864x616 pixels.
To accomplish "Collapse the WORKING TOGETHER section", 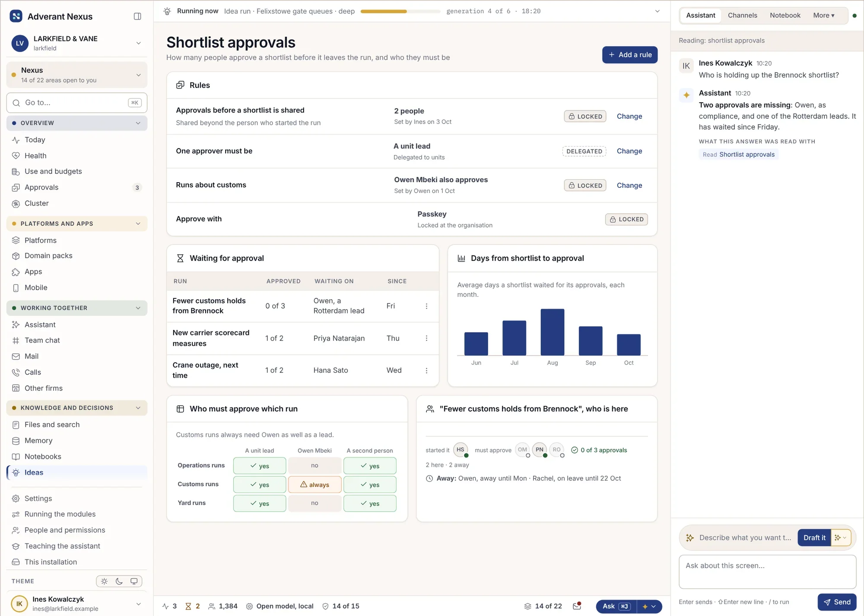I will click(77, 308).
